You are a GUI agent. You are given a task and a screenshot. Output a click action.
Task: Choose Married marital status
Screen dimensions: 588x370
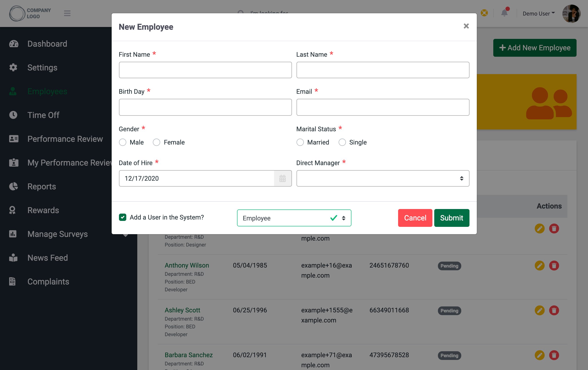pos(300,142)
